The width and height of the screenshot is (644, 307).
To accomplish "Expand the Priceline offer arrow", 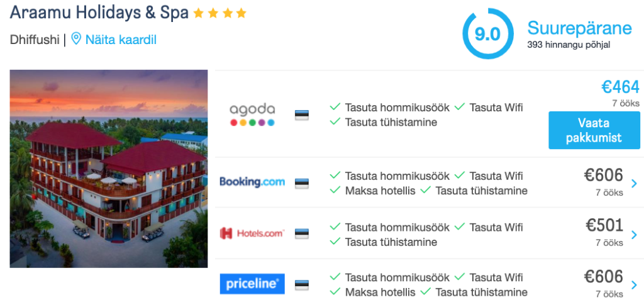I will click(x=634, y=285).
